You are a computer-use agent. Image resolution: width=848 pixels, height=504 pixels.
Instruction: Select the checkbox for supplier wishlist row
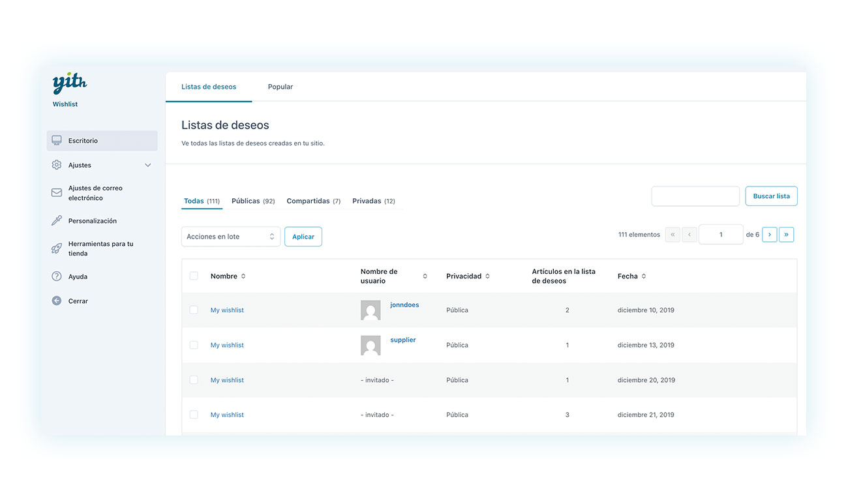point(194,345)
